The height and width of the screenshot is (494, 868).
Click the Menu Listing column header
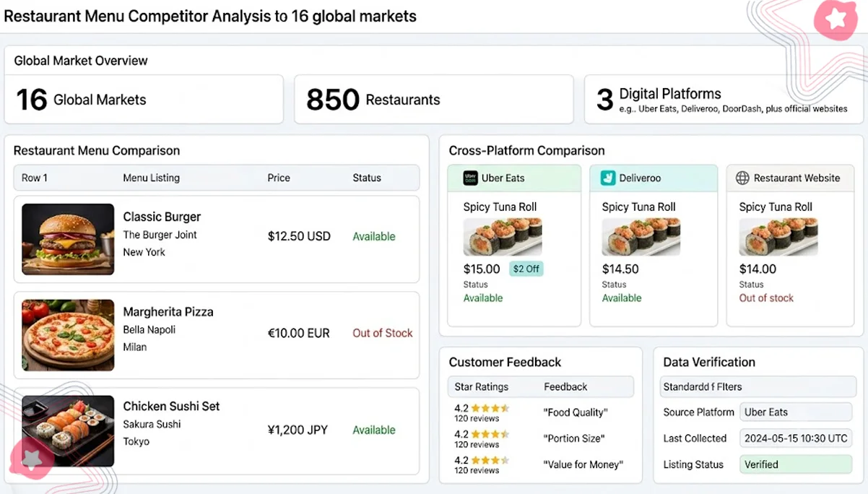pos(151,178)
